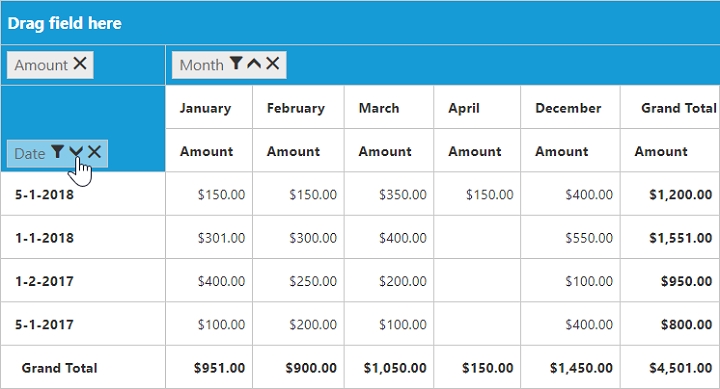Open the filter on the Date field
Image resolution: width=720 pixels, height=389 pixels.
[x=57, y=152]
